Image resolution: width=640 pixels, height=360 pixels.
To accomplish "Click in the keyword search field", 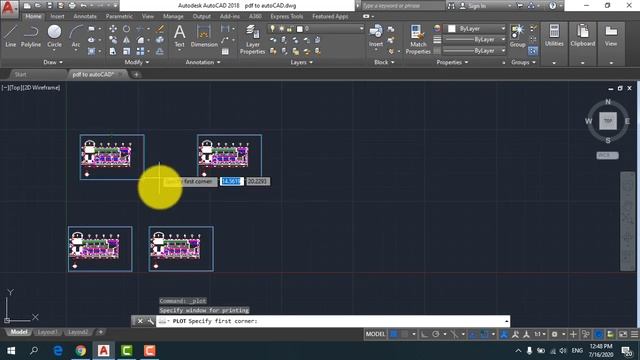I will coord(402,6).
